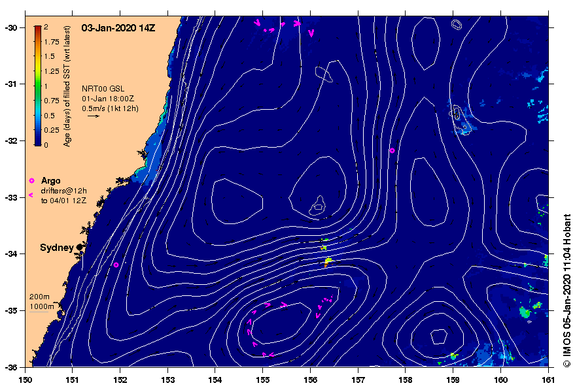
Task: Click the Argo legend label
Action: [x=50, y=180]
